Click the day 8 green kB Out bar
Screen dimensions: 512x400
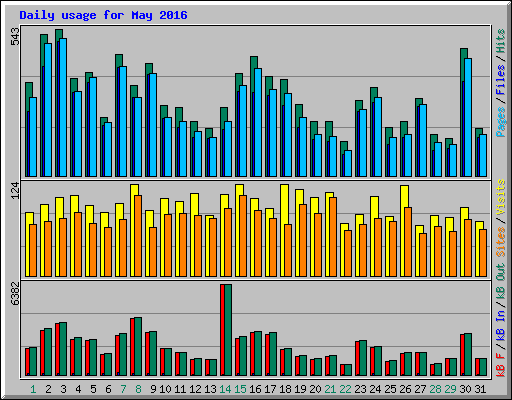tap(138, 347)
